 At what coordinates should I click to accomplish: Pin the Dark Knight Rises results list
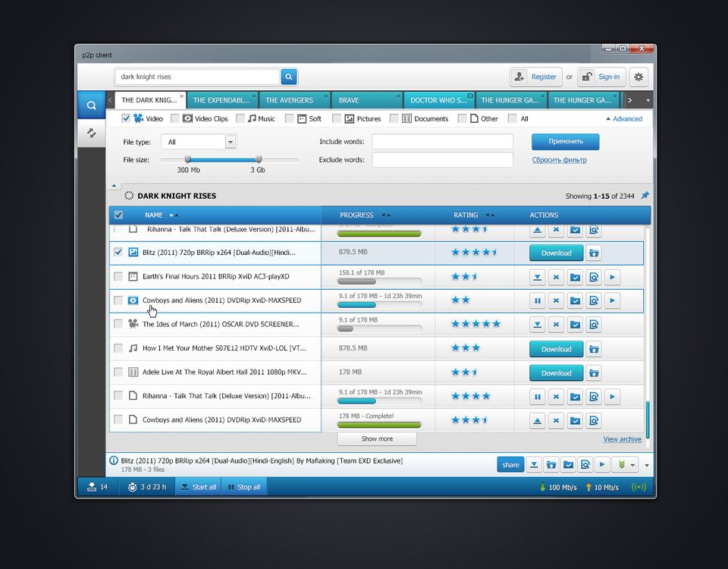(x=645, y=196)
